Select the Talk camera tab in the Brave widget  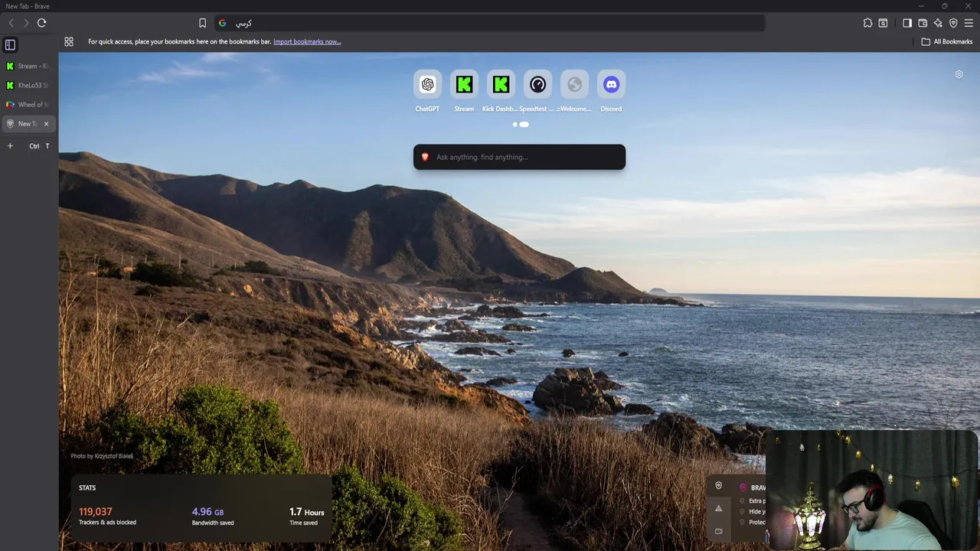tap(718, 531)
